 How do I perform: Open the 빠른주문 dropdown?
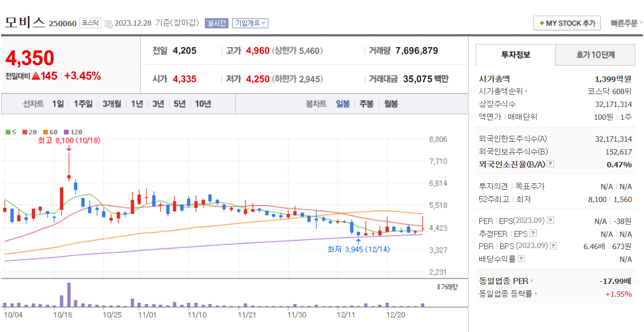click(x=626, y=23)
